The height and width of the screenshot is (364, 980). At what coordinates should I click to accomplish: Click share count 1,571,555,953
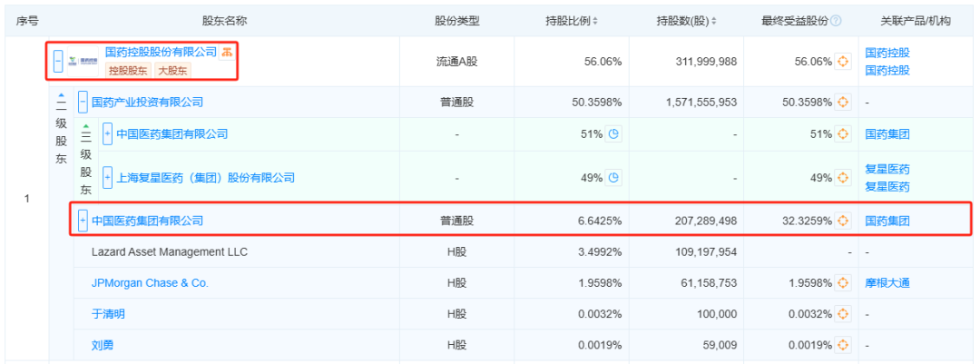701,102
